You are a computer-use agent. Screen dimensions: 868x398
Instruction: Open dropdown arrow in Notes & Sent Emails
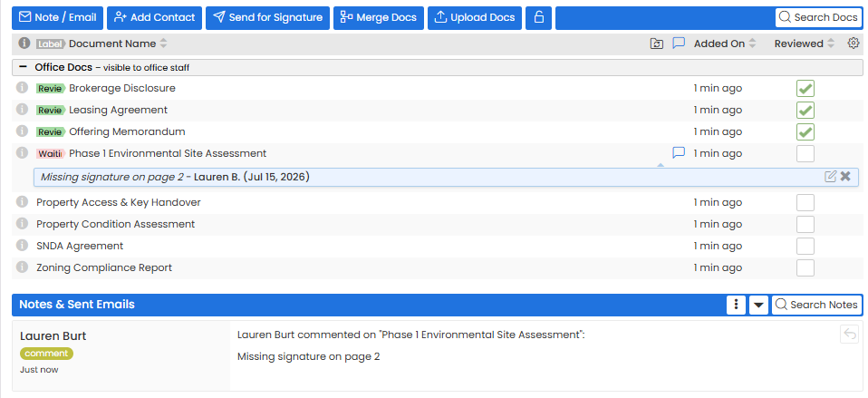(x=759, y=305)
